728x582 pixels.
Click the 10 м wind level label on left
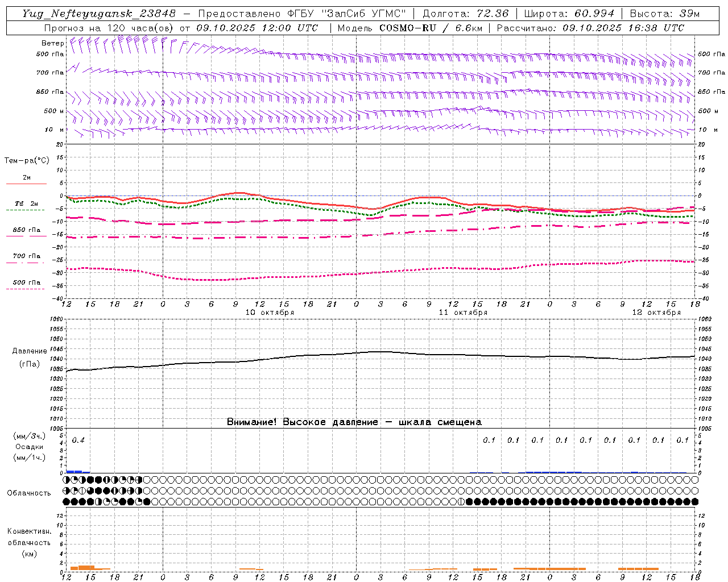pyautogui.click(x=55, y=130)
